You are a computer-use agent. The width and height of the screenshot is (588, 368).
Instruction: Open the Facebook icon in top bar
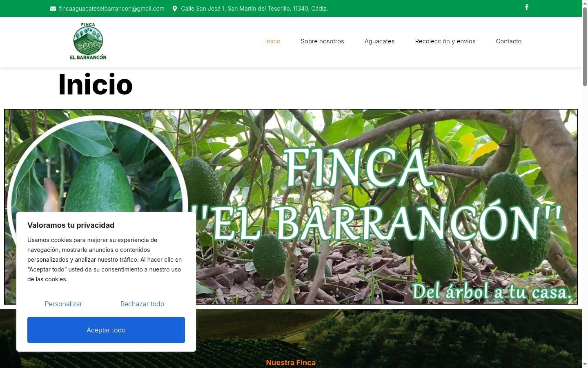tap(527, 7)
